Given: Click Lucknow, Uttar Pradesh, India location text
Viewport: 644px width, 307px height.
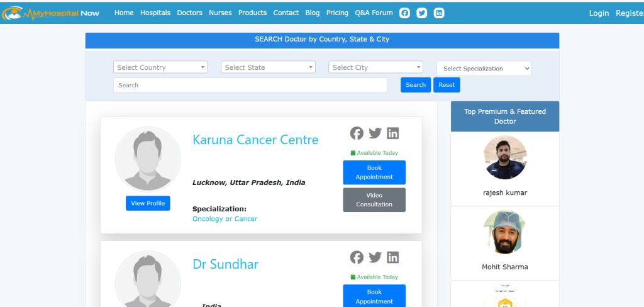Looking at the screenshot, I should 249,182.
